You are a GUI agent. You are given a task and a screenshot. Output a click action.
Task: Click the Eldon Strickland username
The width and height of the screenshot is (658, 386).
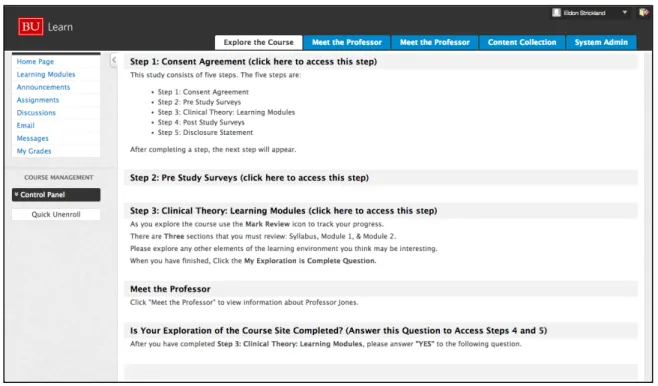click(x=584, y=13)
